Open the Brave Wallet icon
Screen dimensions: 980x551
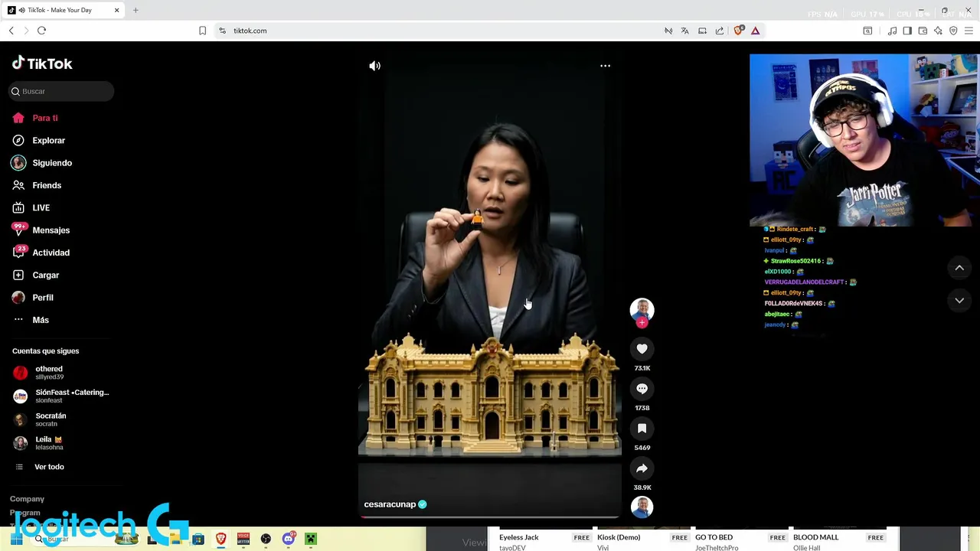tap(923, 31)
